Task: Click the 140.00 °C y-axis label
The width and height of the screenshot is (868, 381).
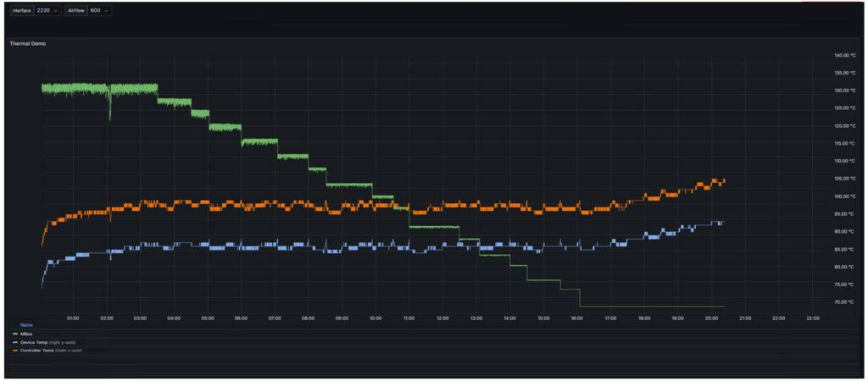Action: point(844,55)
